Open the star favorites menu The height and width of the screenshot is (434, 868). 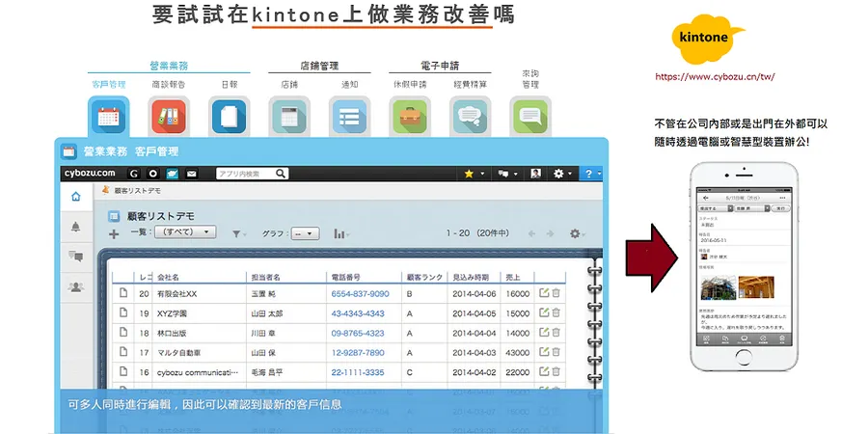coord(474,174)
